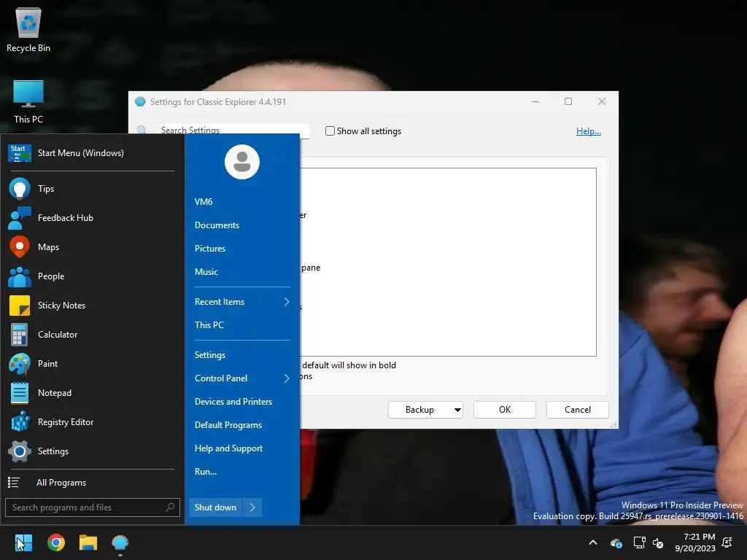The height and width of the screenshot is (560, 747).
Task: Open Google Chrome from taskbar
Action: click(55, 542)
